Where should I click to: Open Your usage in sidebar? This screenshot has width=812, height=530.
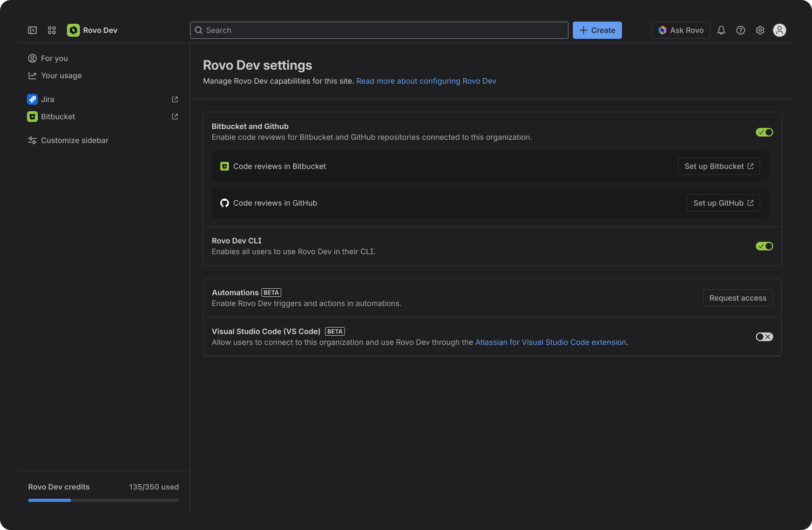[x=61, y=76]
